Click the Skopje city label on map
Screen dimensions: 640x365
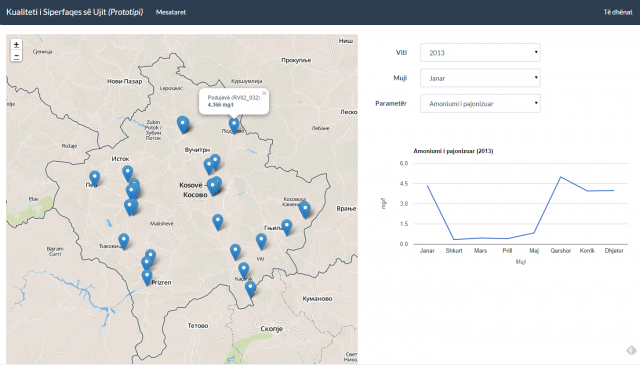[x=271, y=329]
